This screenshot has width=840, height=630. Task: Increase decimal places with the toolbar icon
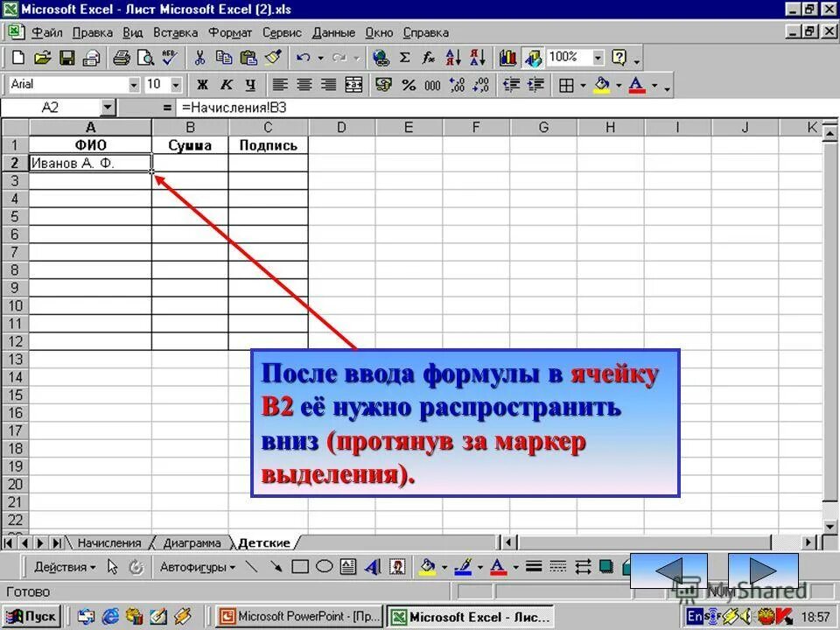[x=455, y=85]
